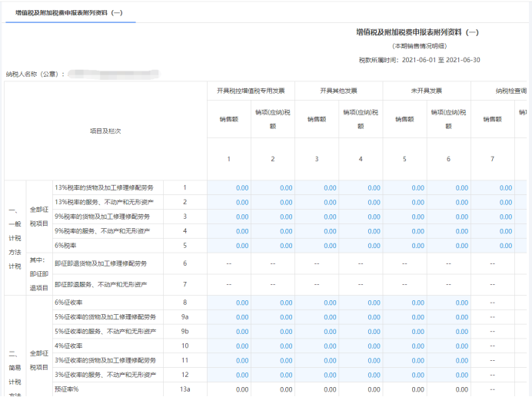Click the 开具税控增值税专用发票 column header

(251, 91)
